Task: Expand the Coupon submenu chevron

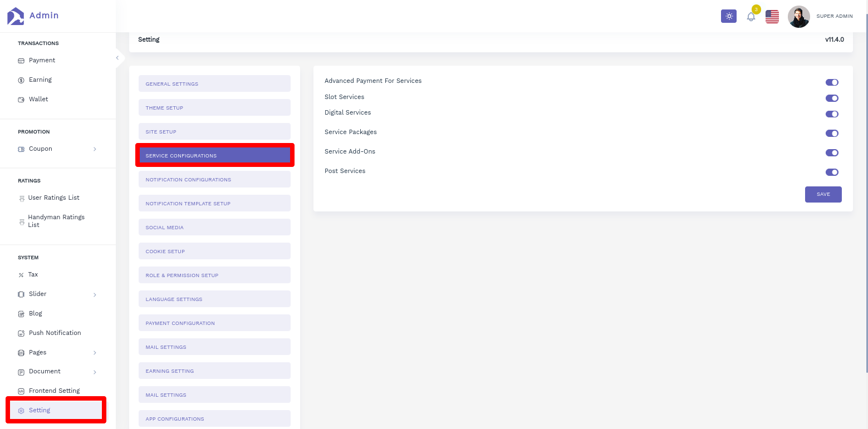Action: click(x=95, y=149)
